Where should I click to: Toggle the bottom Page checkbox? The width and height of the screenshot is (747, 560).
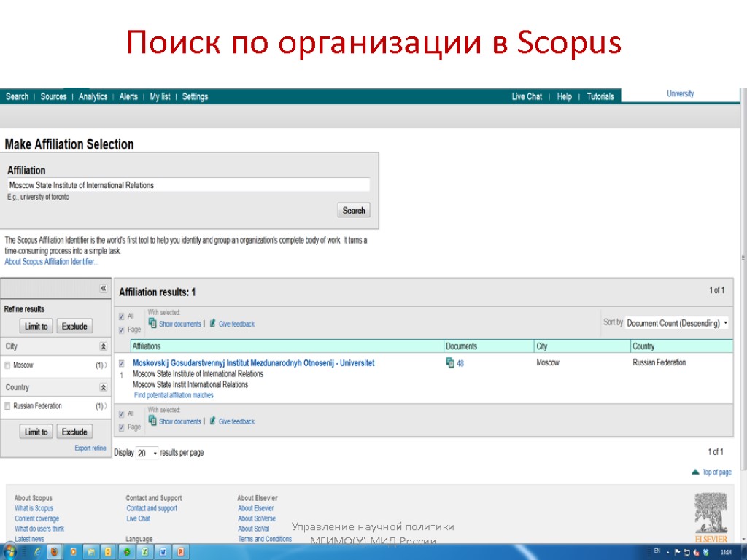[x=122, y=427]
